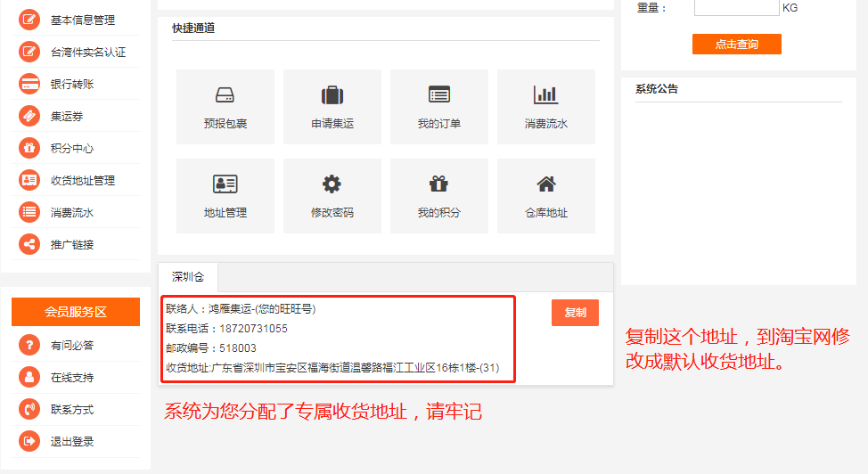The image size is (868, 474).
Task: Open 集运券 menu entry
Action: [67, 117]
